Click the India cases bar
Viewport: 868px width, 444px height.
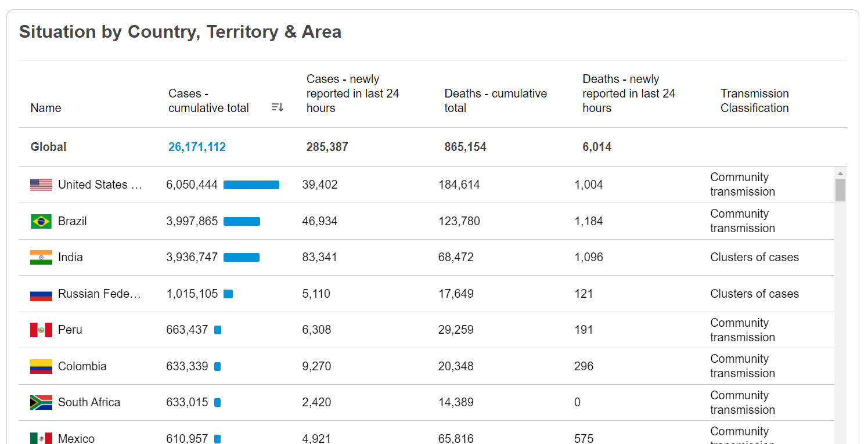click(242, 257)
